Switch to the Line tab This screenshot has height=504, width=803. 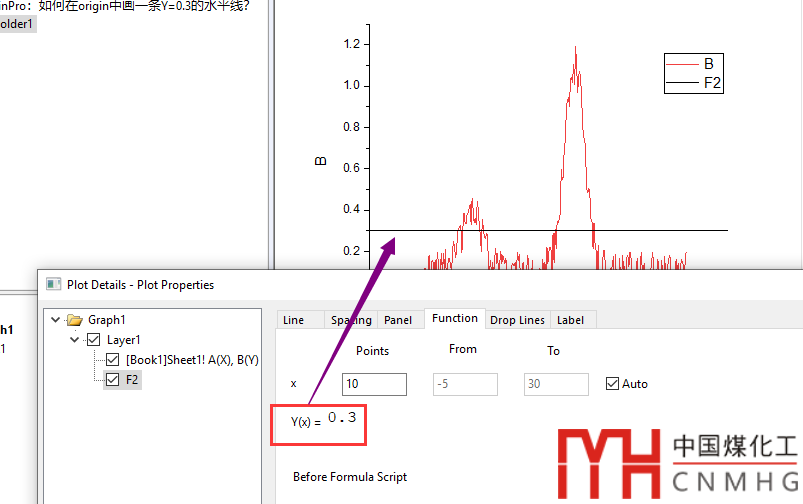pyautogui.click(x=294, y=320)
